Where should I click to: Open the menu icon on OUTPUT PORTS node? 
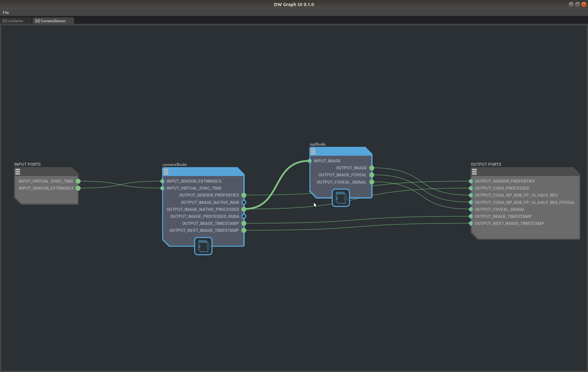point(474,172)
